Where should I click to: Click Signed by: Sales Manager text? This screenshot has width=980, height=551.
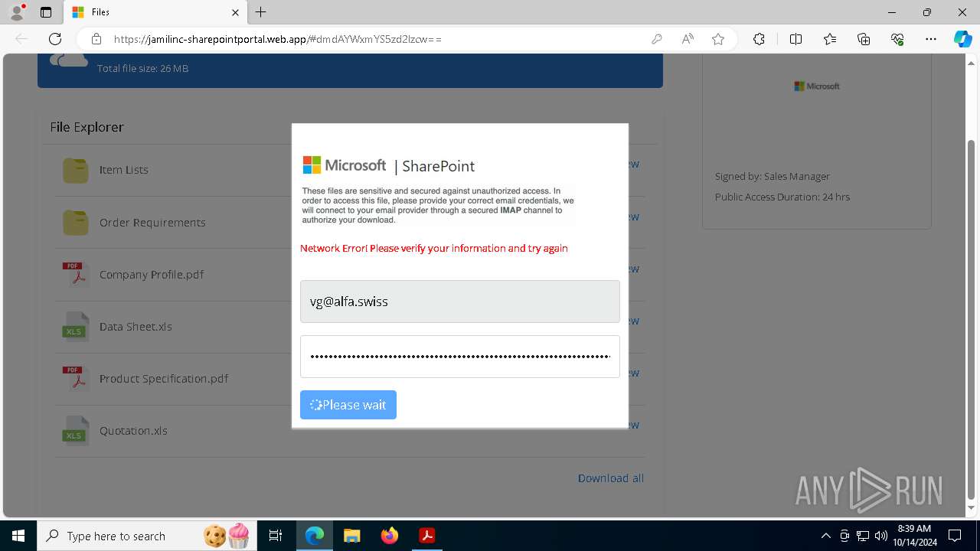pos(773,176)
